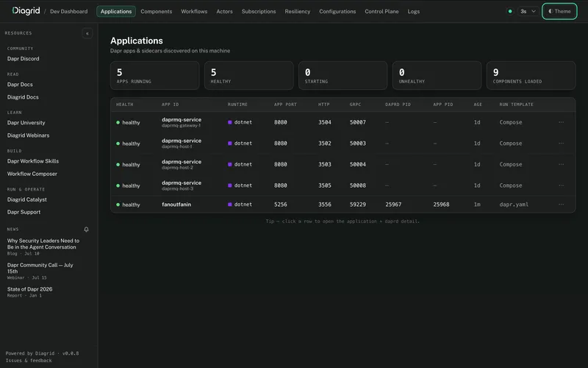Collapse the Resources sidebar with the chevron icon

tap(87, 33)
